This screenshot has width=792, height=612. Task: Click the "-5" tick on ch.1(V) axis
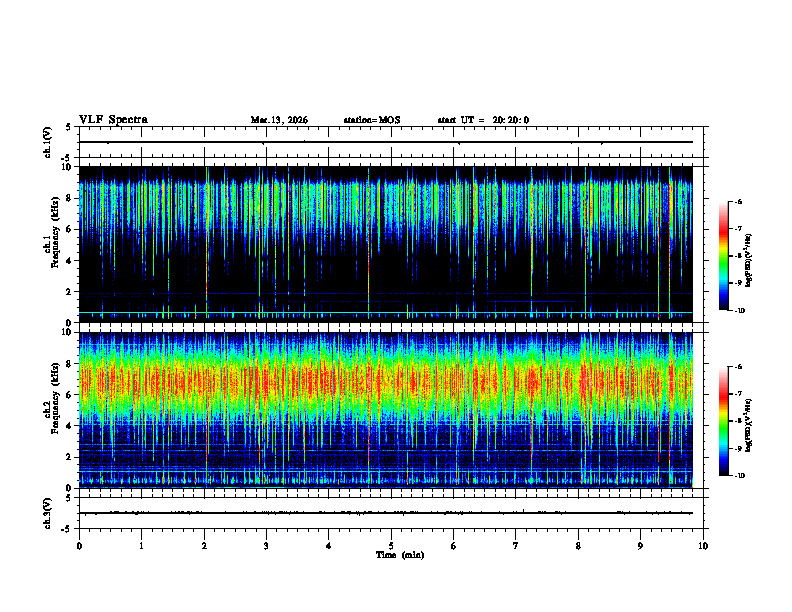pos(66,158)
